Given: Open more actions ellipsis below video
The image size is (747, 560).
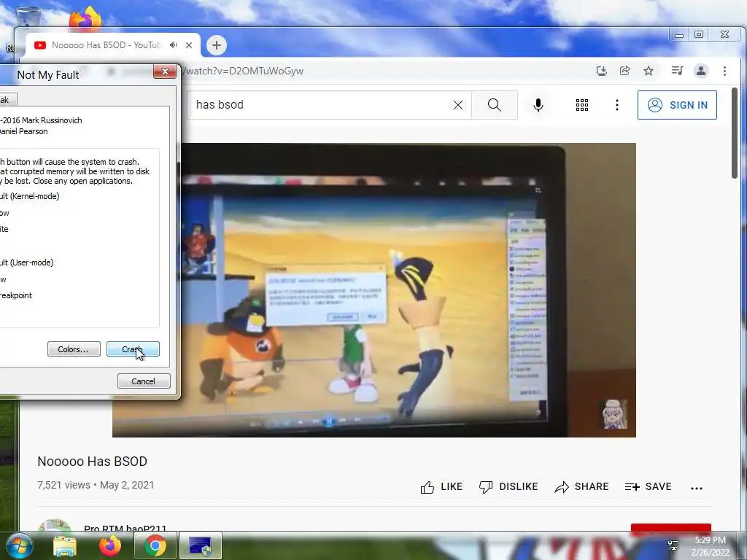Looking at the screenshot, I should pos(697,488).
